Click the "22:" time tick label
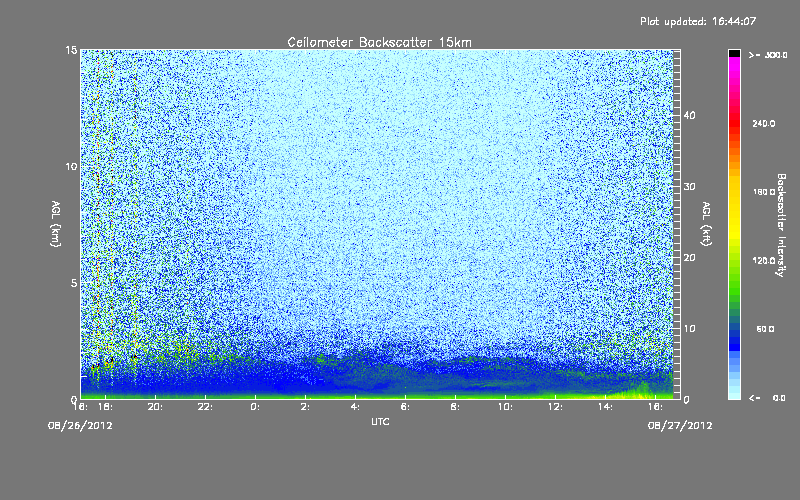800x500 pixels. (205, 407)
